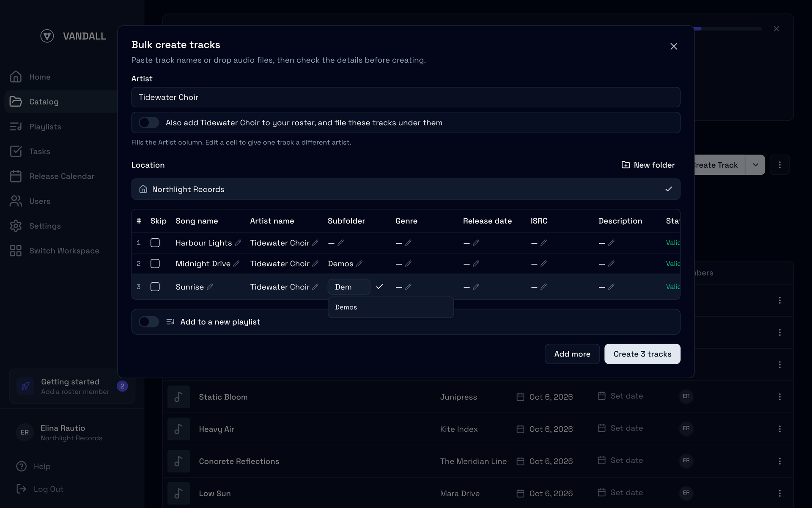Enable Add to a new playlist switch
The height and width of the screenshot is (508, 812).
coord(149,322)
